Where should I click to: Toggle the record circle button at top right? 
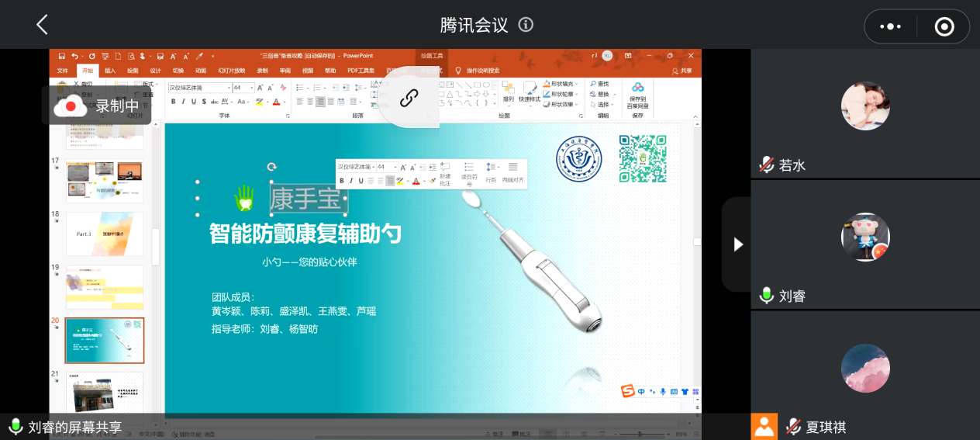pos(944,26)
